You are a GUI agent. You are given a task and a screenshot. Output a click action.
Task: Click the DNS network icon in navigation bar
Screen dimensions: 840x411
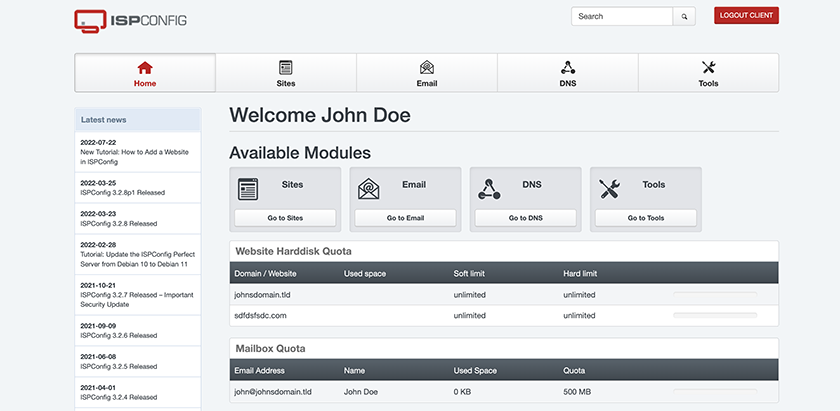click(x=568, y=68)
